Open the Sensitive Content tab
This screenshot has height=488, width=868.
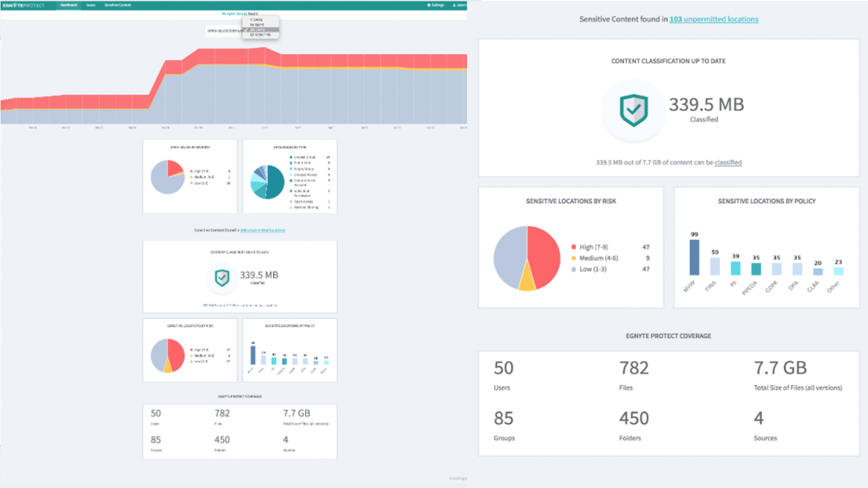click(118, 5)
